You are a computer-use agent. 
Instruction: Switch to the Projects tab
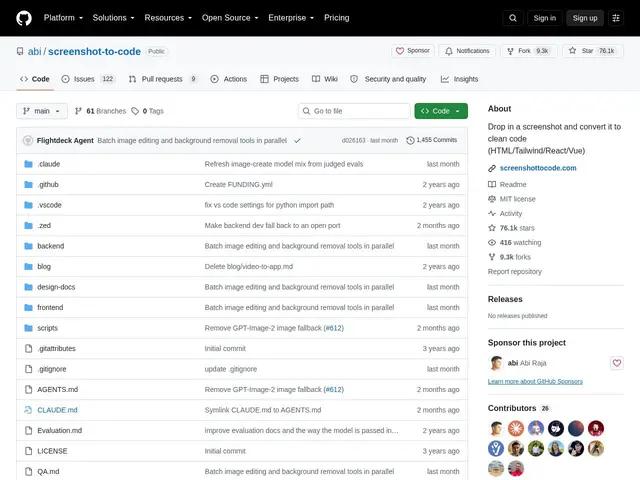tap(280, 79)
